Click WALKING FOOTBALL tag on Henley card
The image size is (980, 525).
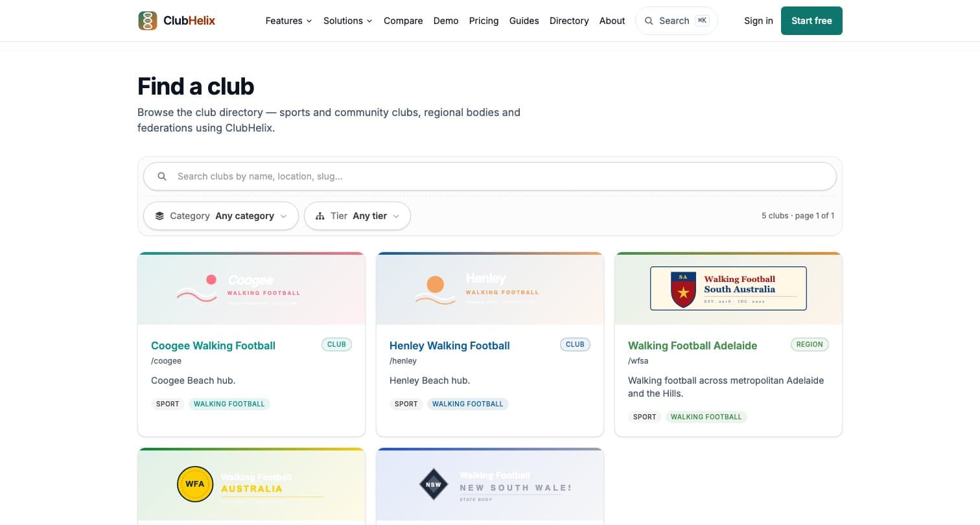[x=468, y=404]
